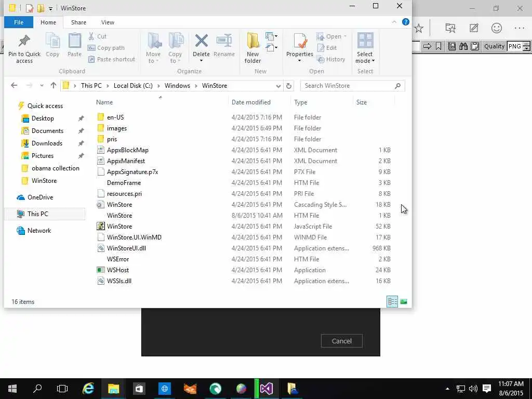The image size is (532, 399).
Task: Open Explorer help question mark
Action: (x=405, y=22)
